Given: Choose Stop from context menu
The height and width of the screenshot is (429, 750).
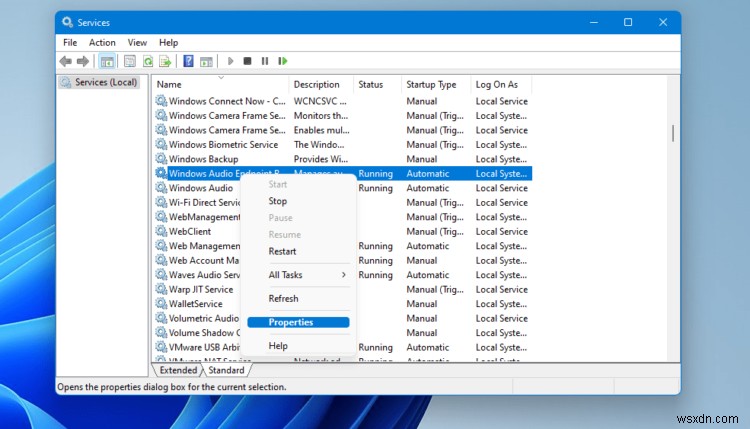Looking at the screenshot, I should pyautogui.click(x=277, y=201).
